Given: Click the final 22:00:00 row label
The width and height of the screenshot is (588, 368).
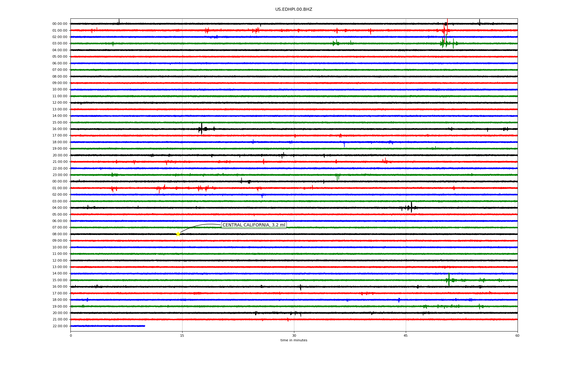Looking at the screenshot, I should (x=60, y=326).
